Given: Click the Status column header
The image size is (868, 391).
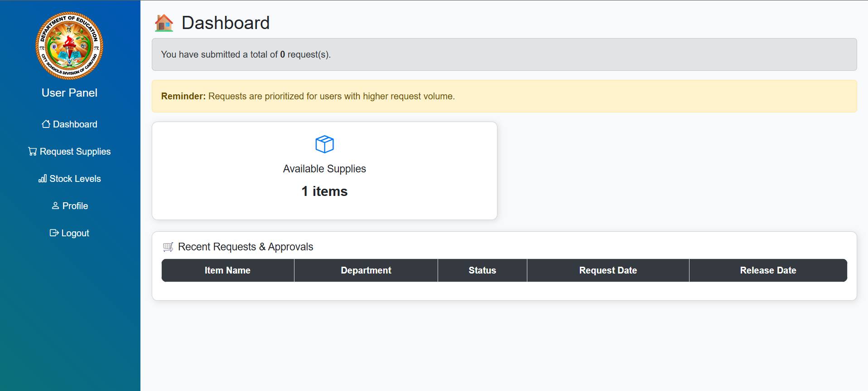Looking at the screenshot, I should pos(482,270).
